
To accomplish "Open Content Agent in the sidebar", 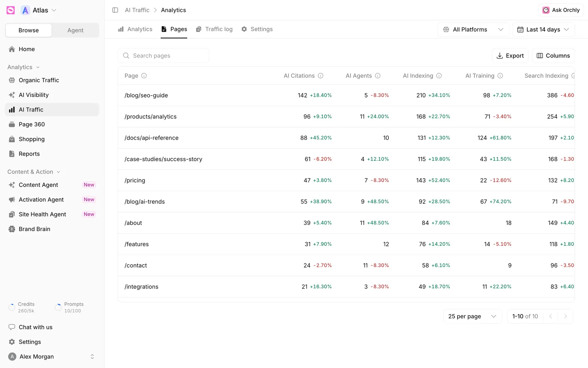I will 52,185.
